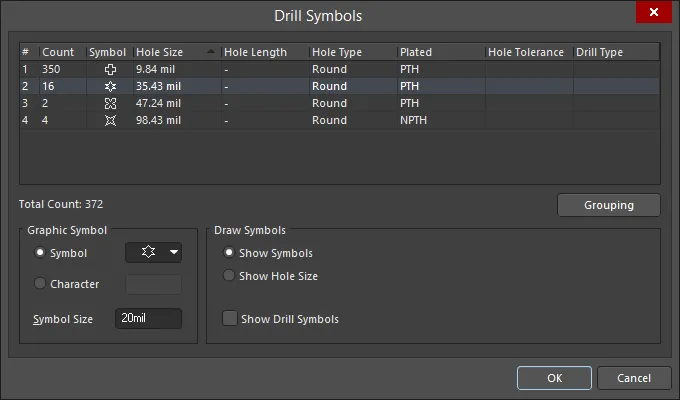This screenshot has height=400, width=680.
Task: Open the Grouping options button
Action: click(x=609, y=205)
